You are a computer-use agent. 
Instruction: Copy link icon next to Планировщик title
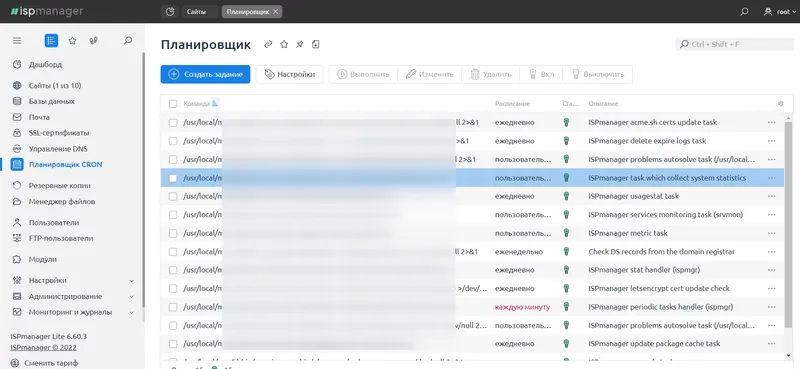[268, 44]
